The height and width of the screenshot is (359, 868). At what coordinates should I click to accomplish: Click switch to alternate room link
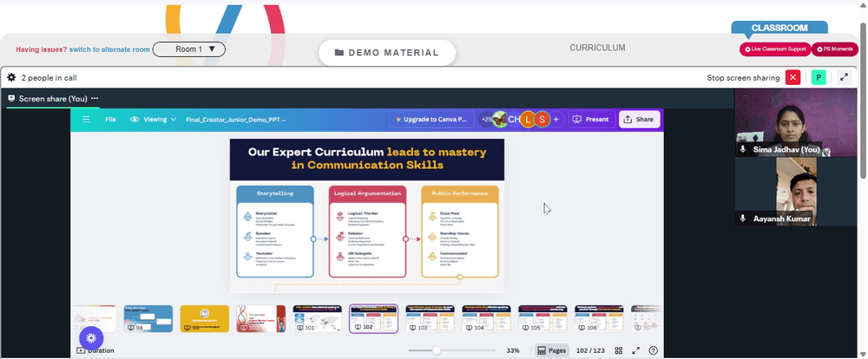pyautogui.click(x=109, y=49)
